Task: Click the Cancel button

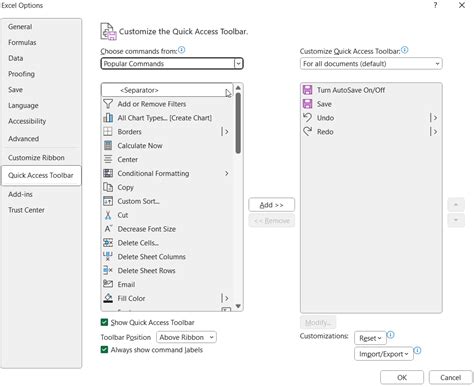Action: click(450, 377)
